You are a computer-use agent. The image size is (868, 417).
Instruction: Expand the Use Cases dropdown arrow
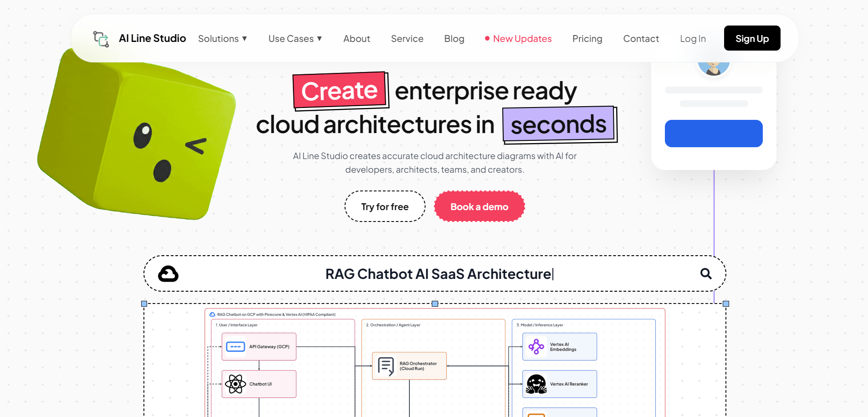point(320,39)
